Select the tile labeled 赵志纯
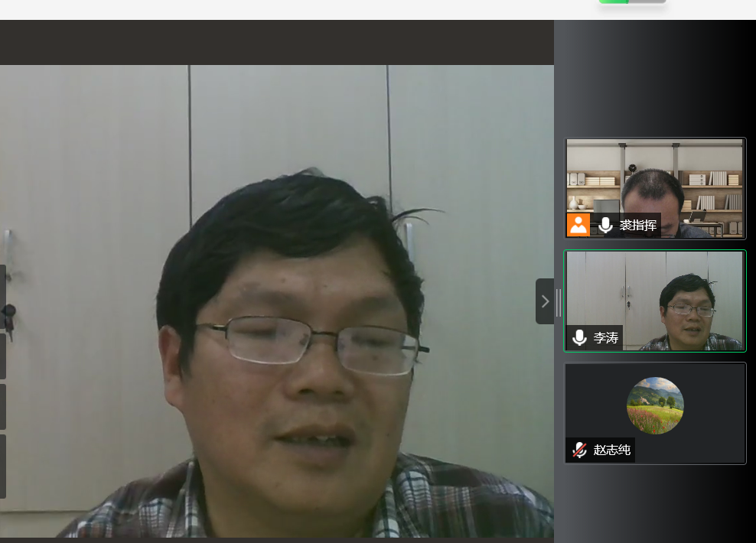The image size is (756, 543). click(655, 414)
